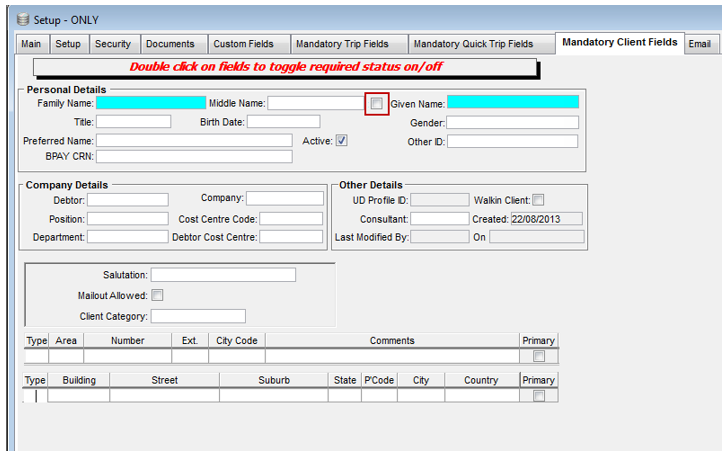Click the Consultant field
724x459 pixels.
tap(440, 218)
